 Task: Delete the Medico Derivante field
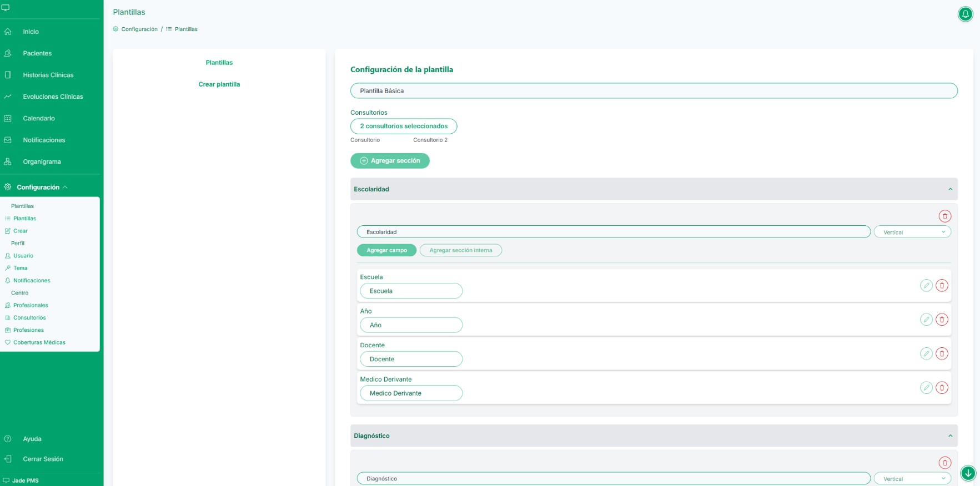[942, 388]
